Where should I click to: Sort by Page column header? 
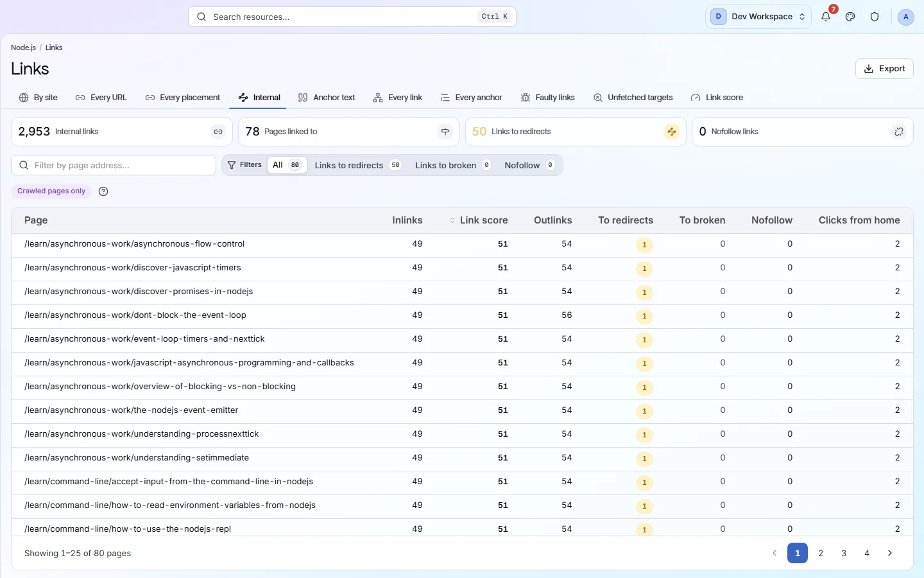(x=36, y=220)
